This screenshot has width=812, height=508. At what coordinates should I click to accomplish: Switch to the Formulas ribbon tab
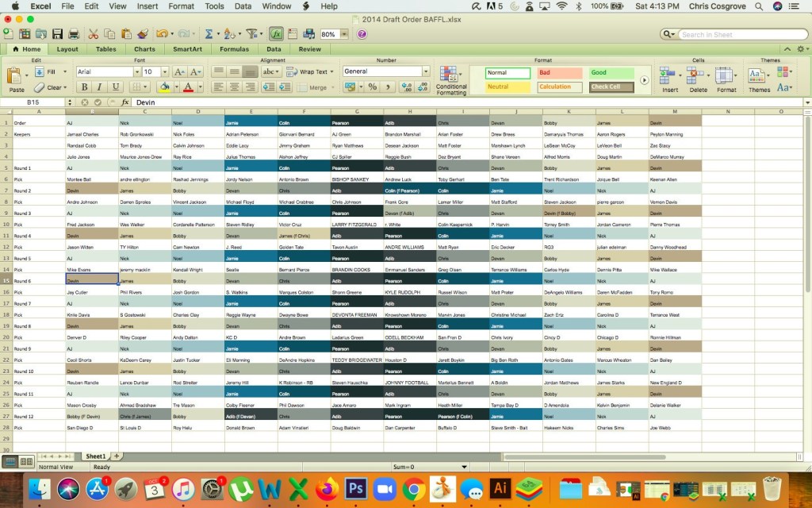point(234,49)
